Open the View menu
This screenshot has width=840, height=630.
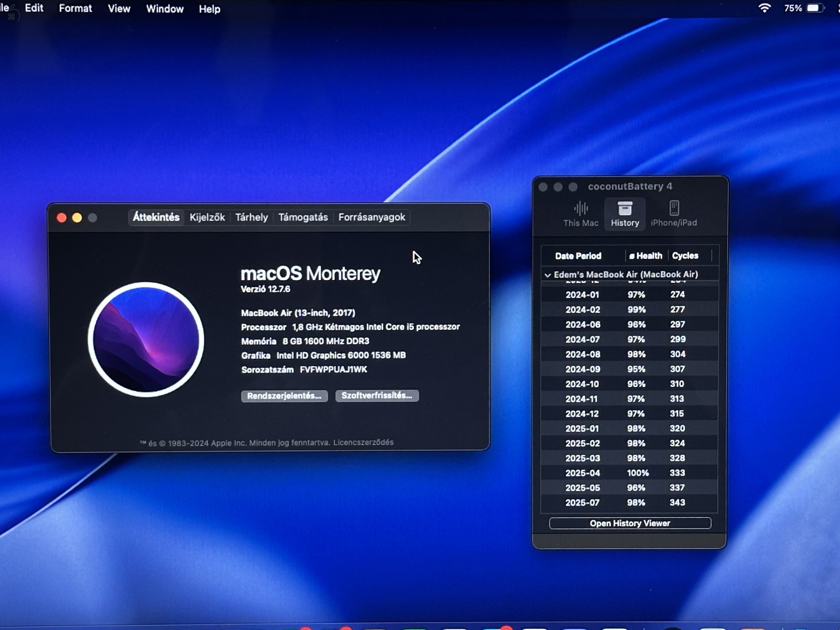119,9
